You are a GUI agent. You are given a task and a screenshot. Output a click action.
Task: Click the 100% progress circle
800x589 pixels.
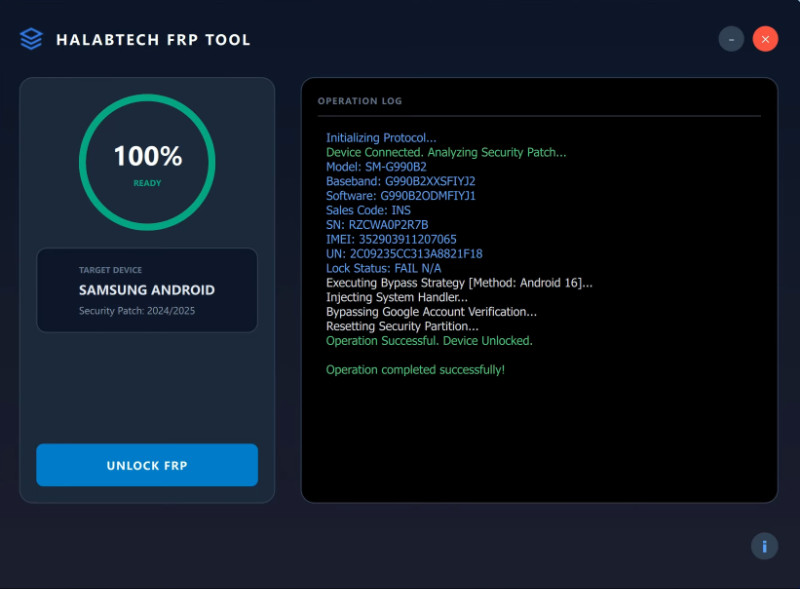coord(147,157)
